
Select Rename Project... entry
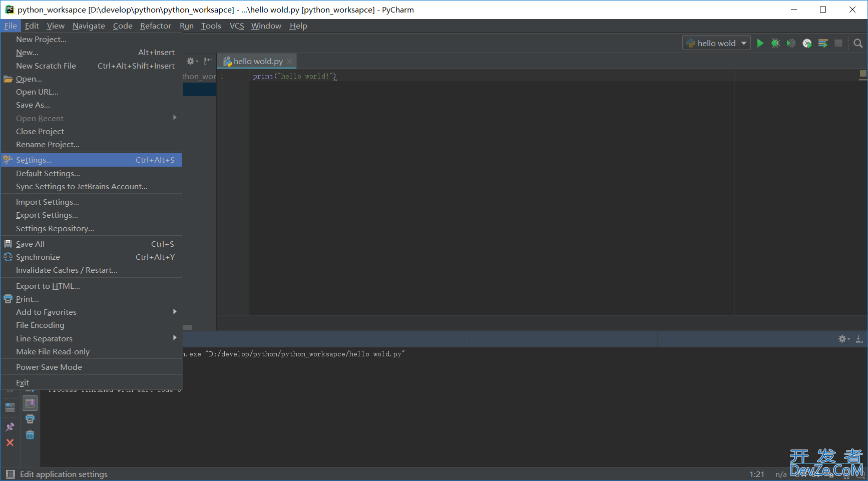91,145
